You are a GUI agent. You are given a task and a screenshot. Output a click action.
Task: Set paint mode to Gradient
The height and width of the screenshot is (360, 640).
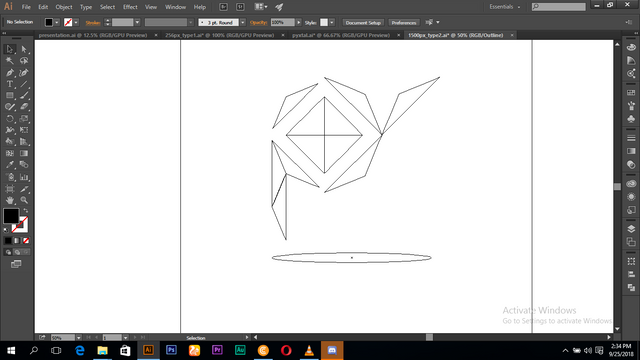[x=17, y=241]
